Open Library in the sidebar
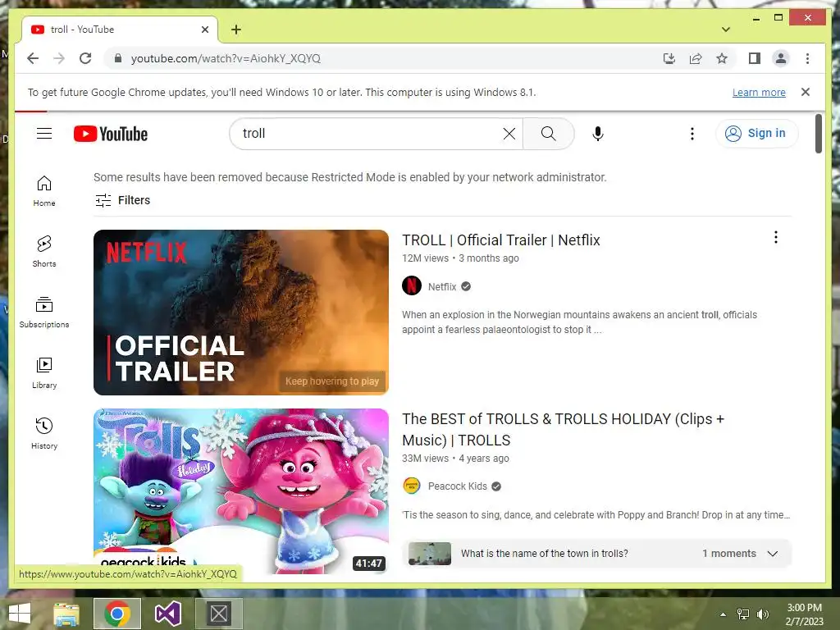The width and height of the screenshot is (840, 630). (44, 372)
